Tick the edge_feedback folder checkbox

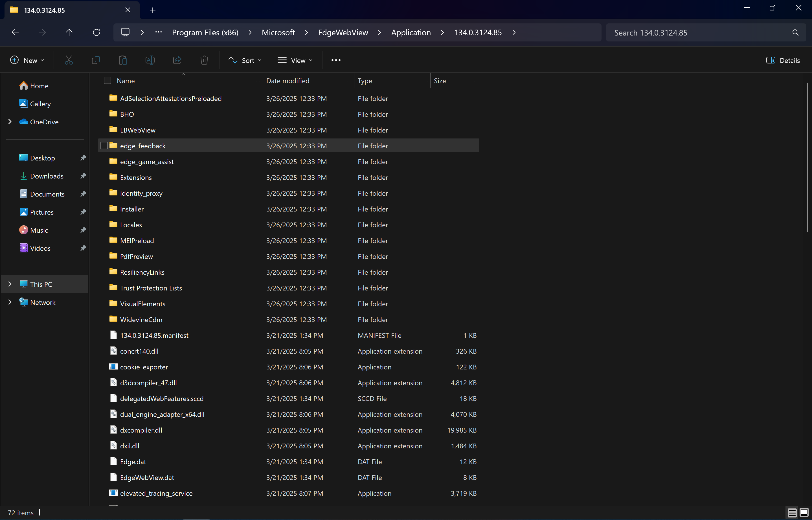tap(104, 146)
